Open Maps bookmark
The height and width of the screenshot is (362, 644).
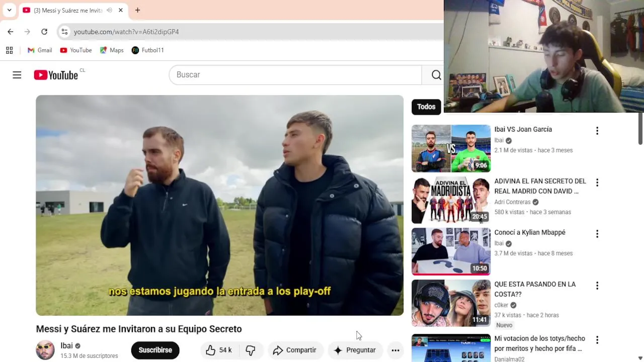(x=112, y=50)
